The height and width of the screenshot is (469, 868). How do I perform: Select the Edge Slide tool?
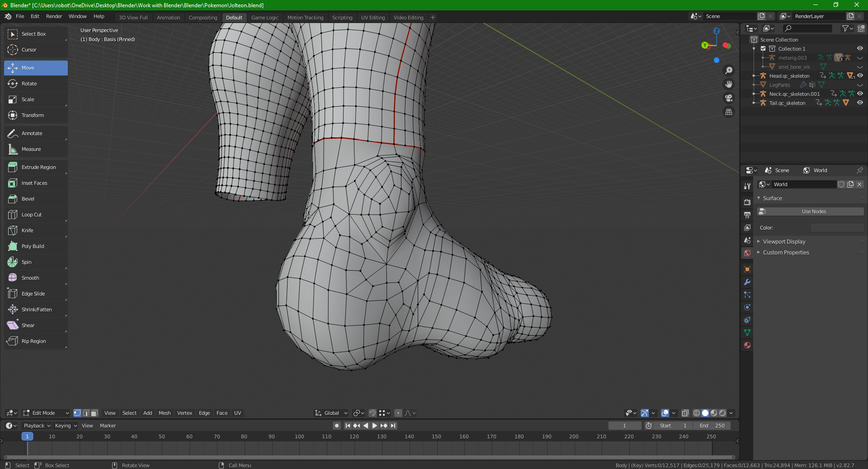pyautogui.click(x=36, y=294)
